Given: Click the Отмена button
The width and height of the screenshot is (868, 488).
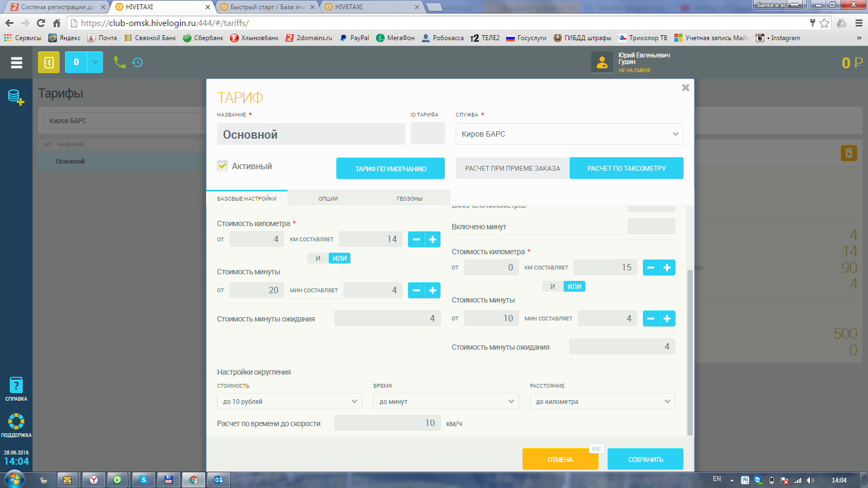Looking at the screenshot, I should click(x=560, y=459).
